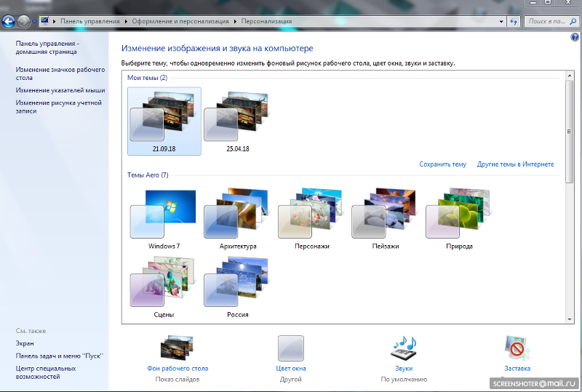The height and width of the screenshot is (392, 582).
Task: Open desktop background slideshow icon
Action: pyautogui.click(x=177, y=348)
